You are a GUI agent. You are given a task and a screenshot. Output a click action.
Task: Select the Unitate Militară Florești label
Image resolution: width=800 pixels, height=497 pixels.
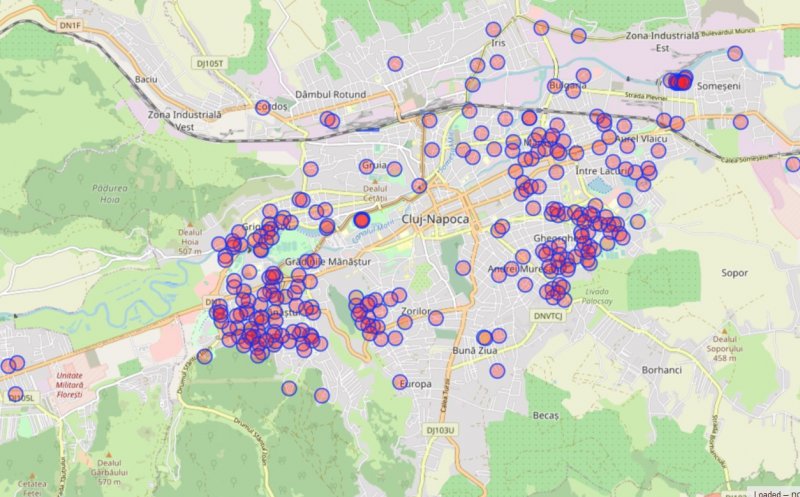(x=70, y=385)
